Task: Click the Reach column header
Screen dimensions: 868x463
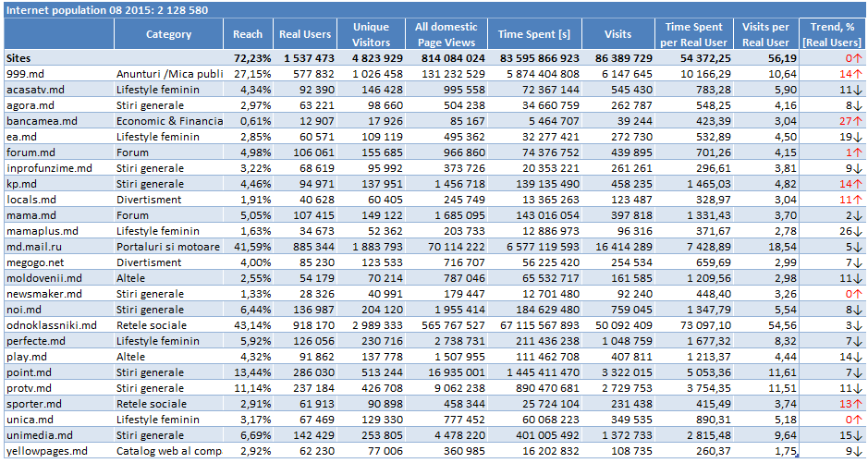Action: [248, 34]
